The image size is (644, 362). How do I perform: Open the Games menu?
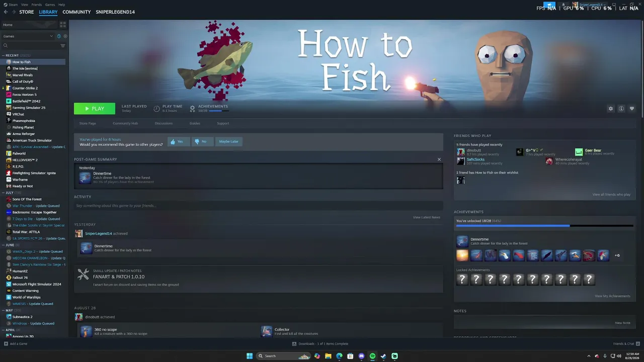pos(50,5)
